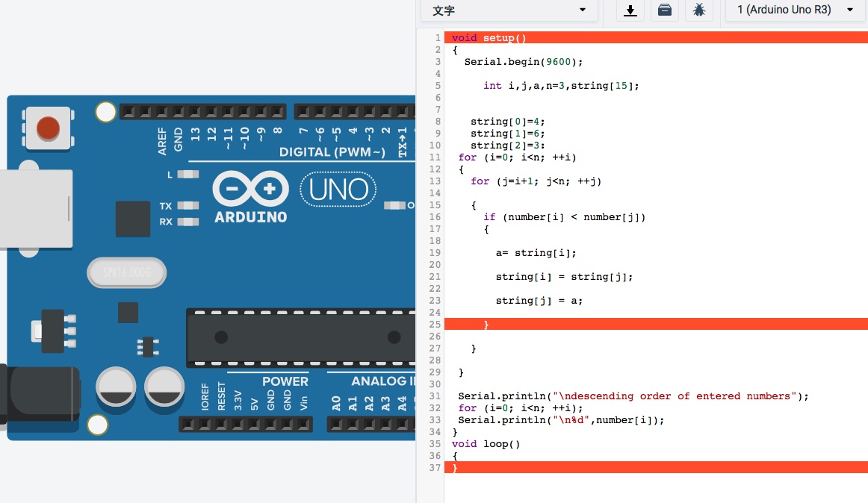
Task: Click the 'a= string[i];' line
Action: (x=536, y=253)
